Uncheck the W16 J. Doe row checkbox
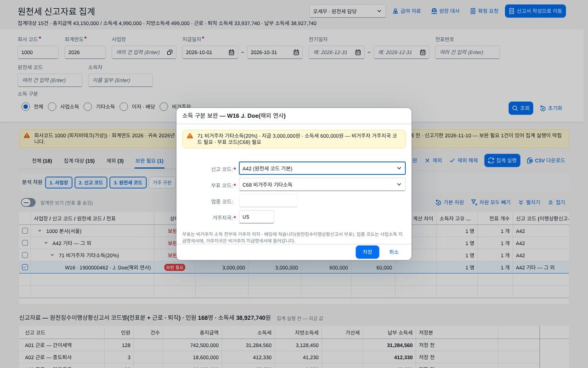Screen dimensions: 588x368 click(25, 267)
